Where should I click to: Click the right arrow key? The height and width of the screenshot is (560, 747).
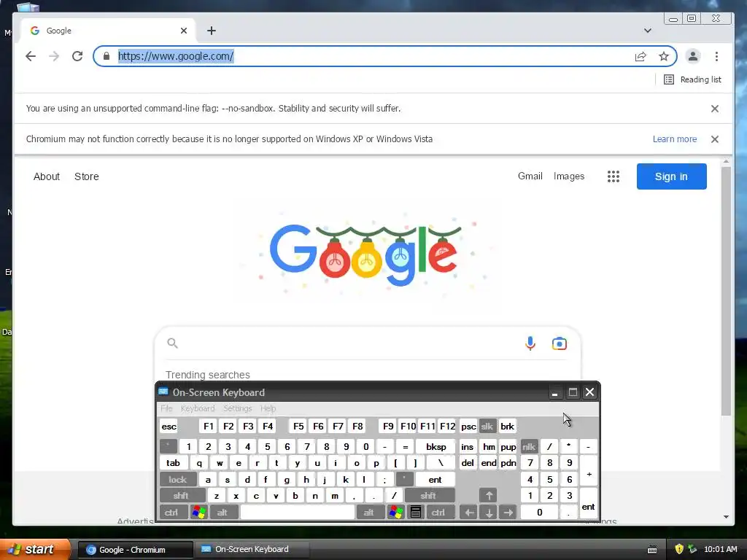508,513
